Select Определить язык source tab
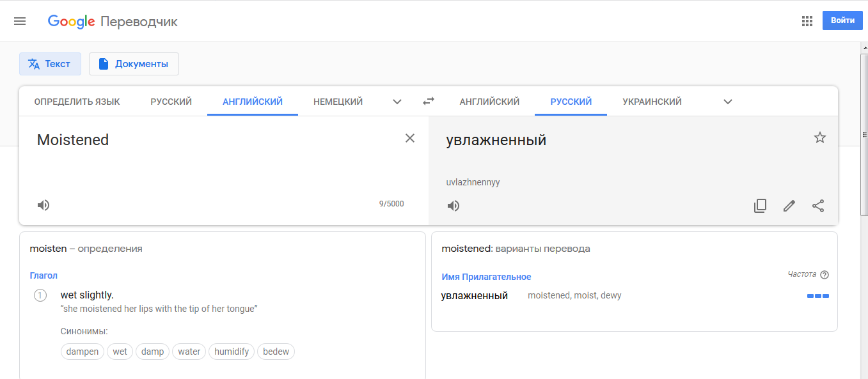The image size is (868, 379). coord(77,102)
